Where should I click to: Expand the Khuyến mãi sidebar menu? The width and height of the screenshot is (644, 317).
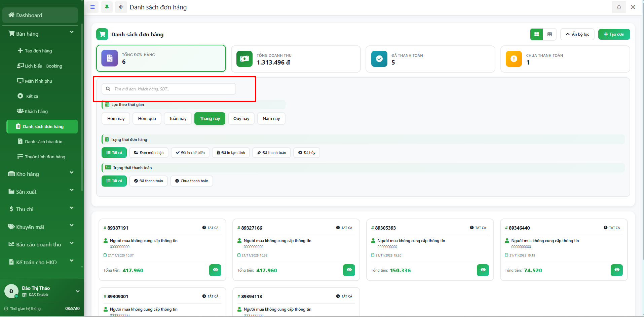tap(40, 227)
